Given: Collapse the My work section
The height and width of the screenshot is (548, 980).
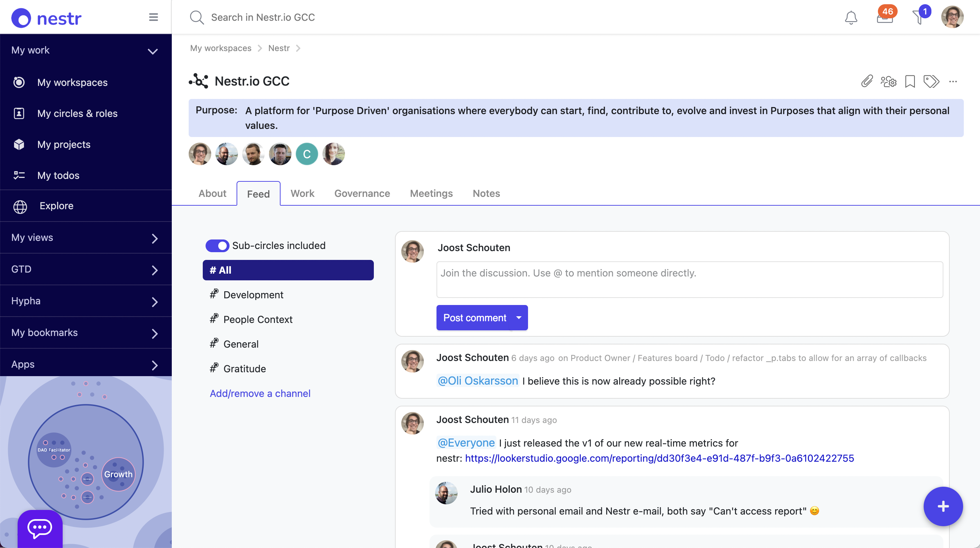Looking at the screenshot, I should tap(152, 51).
